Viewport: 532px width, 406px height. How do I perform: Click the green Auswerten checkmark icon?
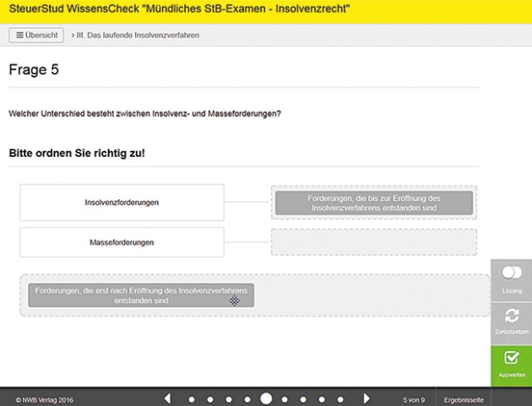[x=511, y=358]
